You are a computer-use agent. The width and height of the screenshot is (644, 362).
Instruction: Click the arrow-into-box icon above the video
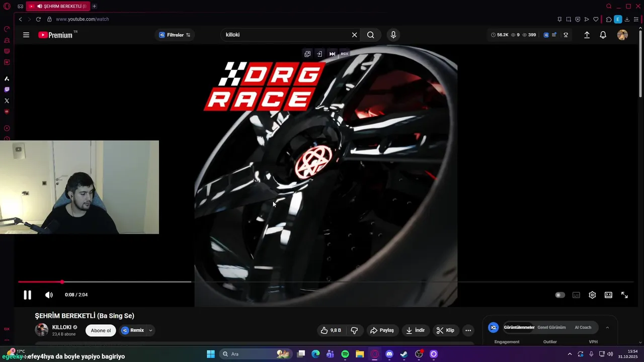pyautogui.click(x=319, y=54)
